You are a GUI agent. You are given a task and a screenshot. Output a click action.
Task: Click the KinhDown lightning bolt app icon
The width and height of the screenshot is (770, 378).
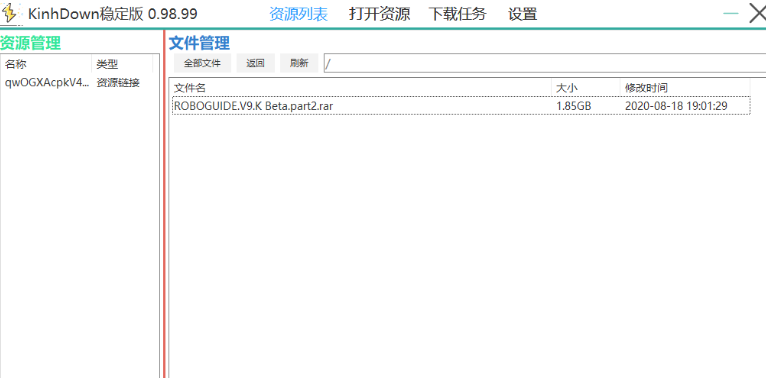pyautogui.click(x=11, y=13)
